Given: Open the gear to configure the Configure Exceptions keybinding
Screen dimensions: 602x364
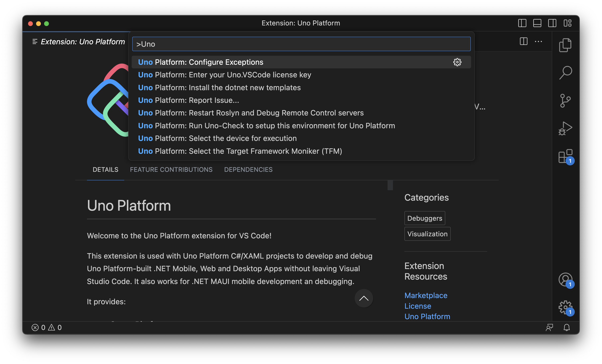Looking at the screenshot, I should 457,62.
